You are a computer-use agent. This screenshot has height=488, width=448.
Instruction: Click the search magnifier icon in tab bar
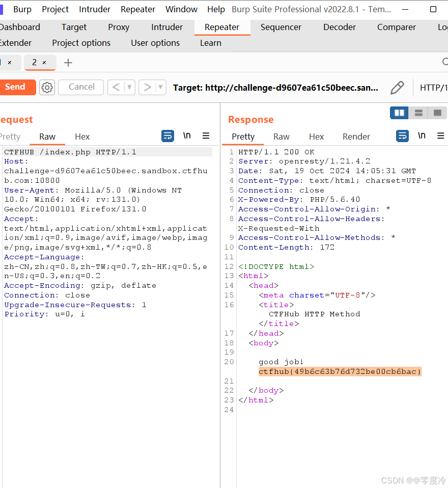(x=445, y=63)
